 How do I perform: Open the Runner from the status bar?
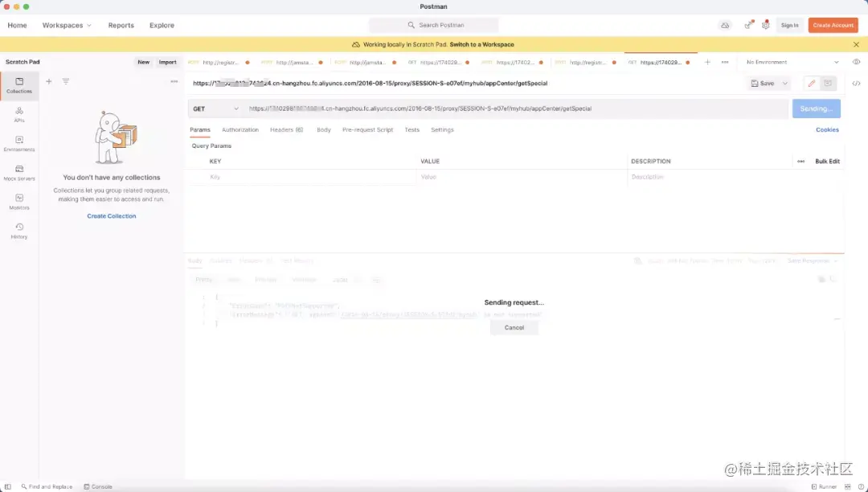coord(825,487)
